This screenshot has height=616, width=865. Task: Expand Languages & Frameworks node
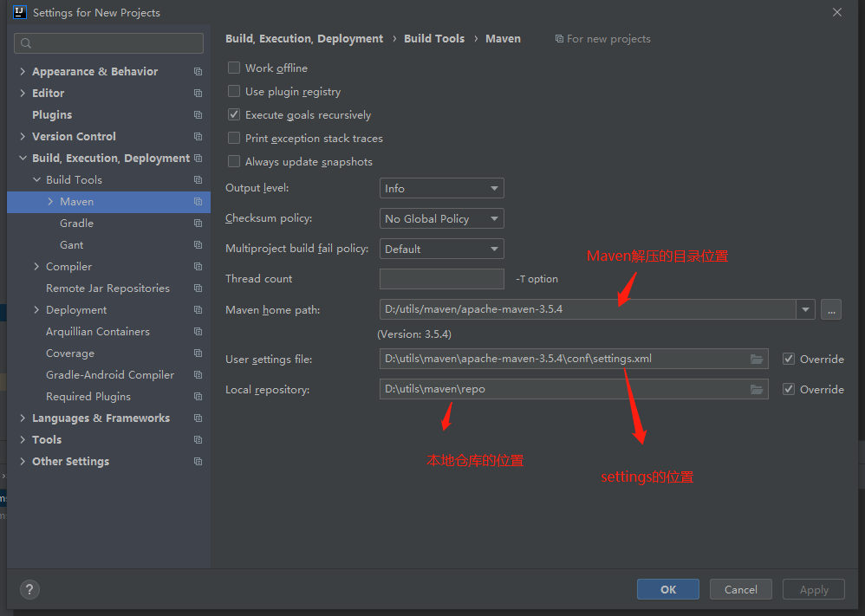23,418
